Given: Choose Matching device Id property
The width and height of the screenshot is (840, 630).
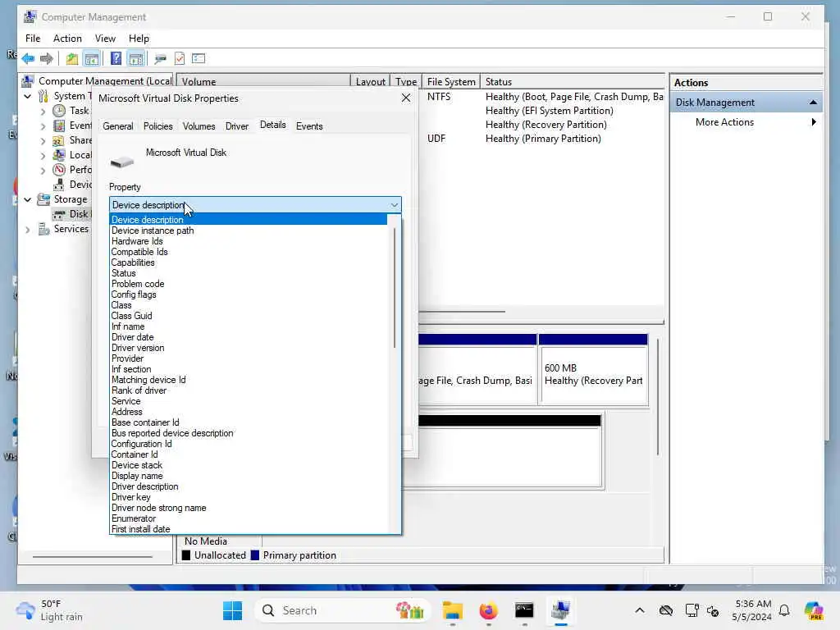Looking at the screenshot, I should point(148,380).
